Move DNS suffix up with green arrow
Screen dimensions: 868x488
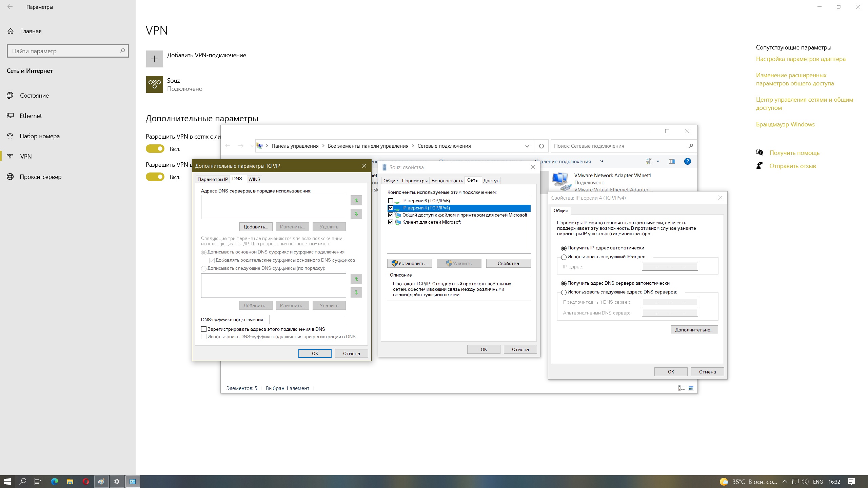tap(356, 279)
